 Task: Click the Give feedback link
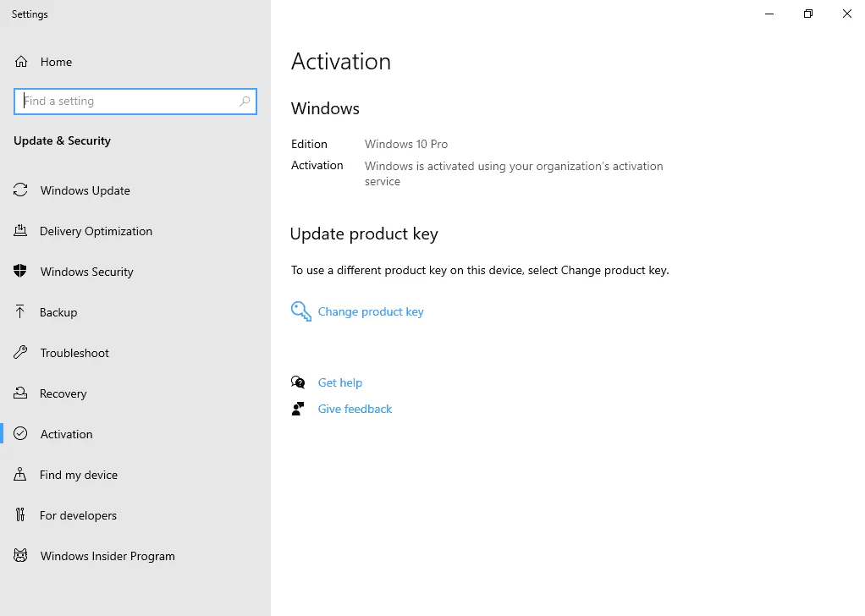point(355,409)
